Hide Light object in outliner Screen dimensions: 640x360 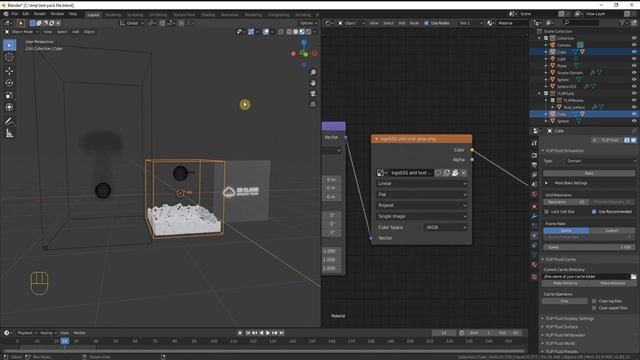click(634, 59)
